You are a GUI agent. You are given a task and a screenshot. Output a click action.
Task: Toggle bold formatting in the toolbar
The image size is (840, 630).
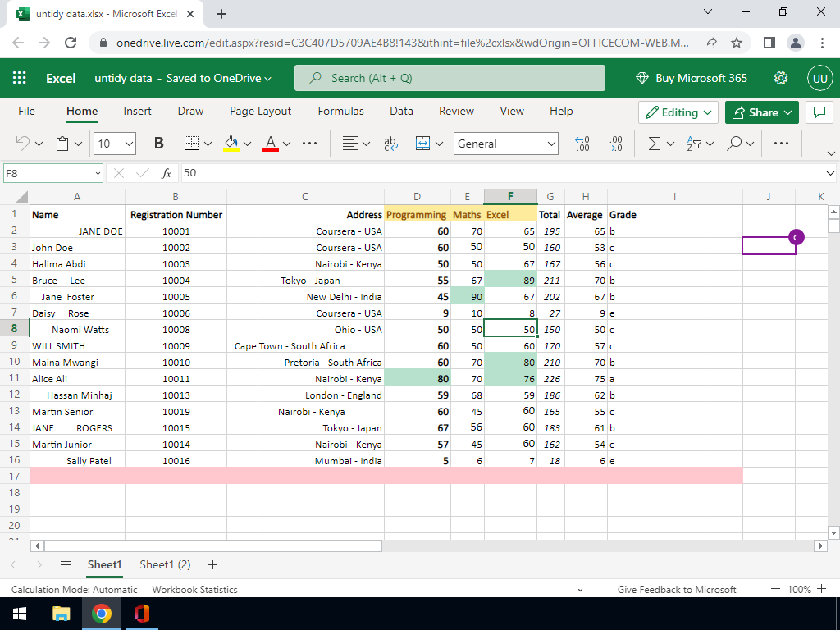pyautogui.click(x=159, y=144)
